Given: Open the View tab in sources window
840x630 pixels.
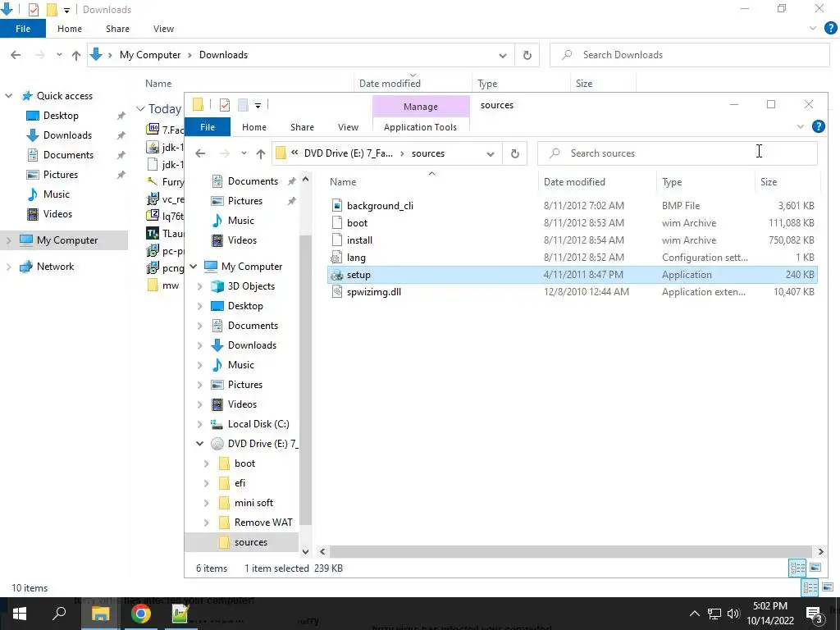Looking at the screenshot, I should [348, 127].
